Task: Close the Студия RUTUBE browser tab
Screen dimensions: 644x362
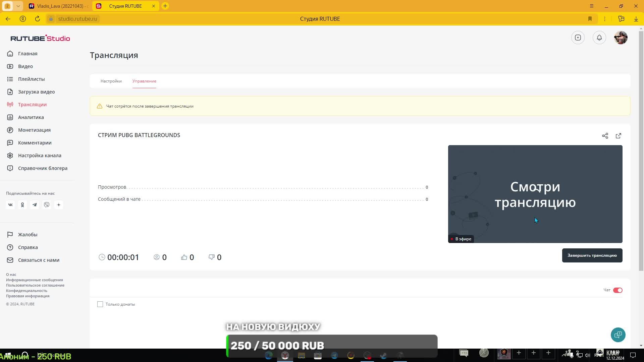Action: pyautogui.click(x=154, y=6)
